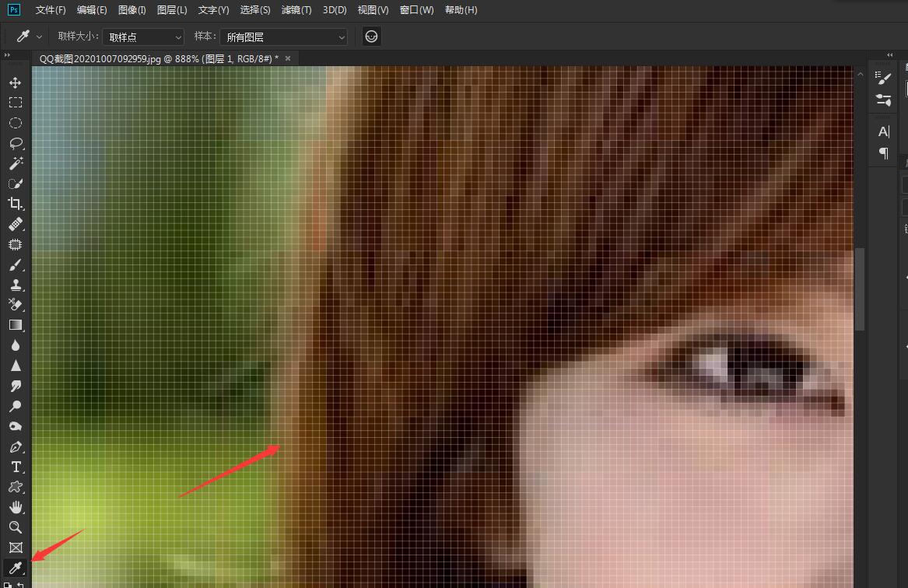This screenshot has height=588, width=908.
Task: Collapse right panel dock with double-arrow
Action: pyautogui.click(x=889, y=55)
